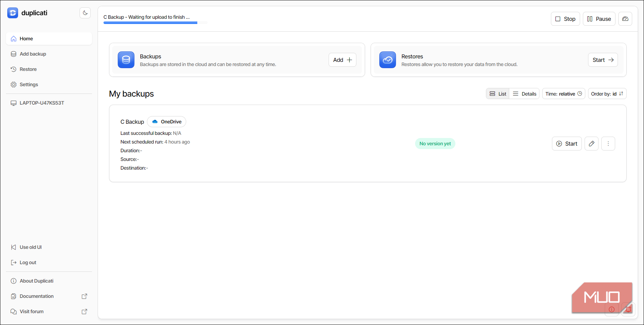Stop the running C Backup job
Viewport: 644px width, 325px height.
click(x=565, y=19)
